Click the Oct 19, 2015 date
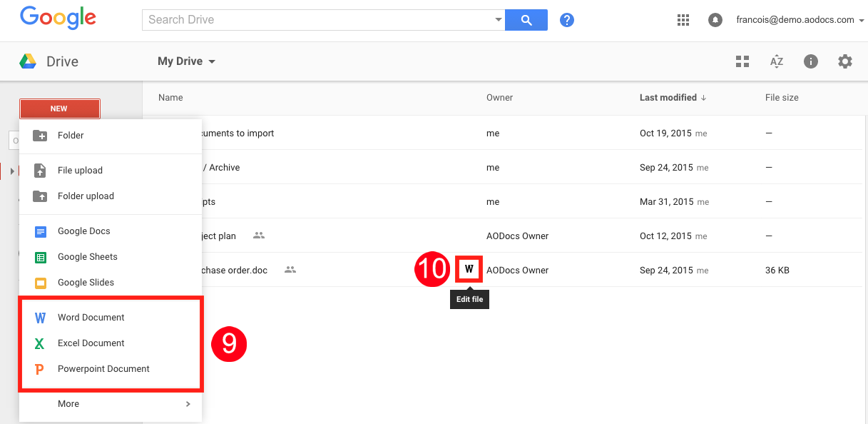 [666, 133]
